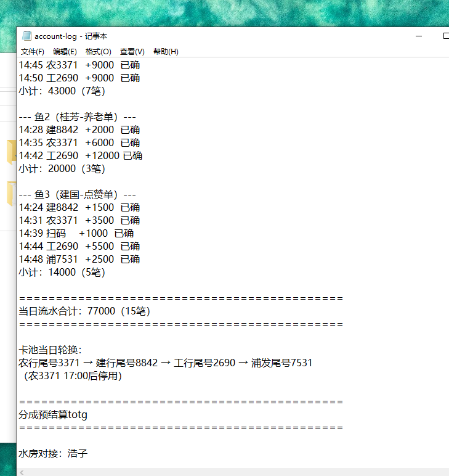Place cursor on line "14:45 农3371 +9000"
This screenshot has width=449, height=476.
point(79,65)
